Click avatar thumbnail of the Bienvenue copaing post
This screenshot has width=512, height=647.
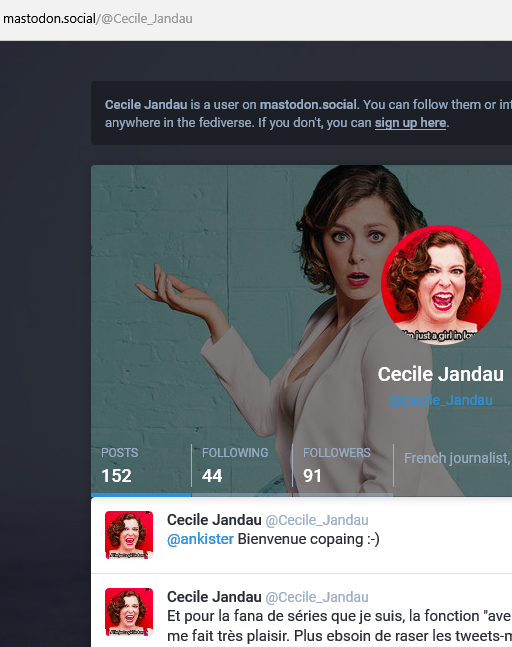point(129,535)
